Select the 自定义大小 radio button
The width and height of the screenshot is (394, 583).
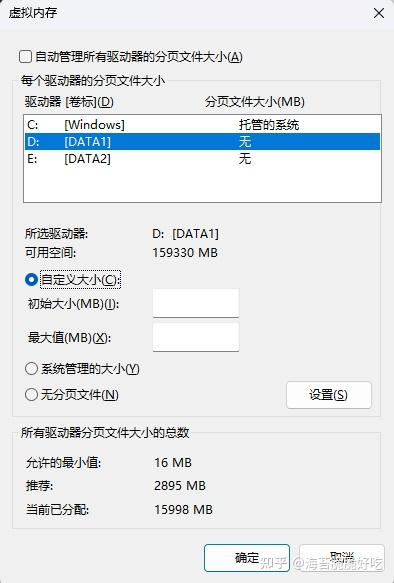tap(31, 280)
